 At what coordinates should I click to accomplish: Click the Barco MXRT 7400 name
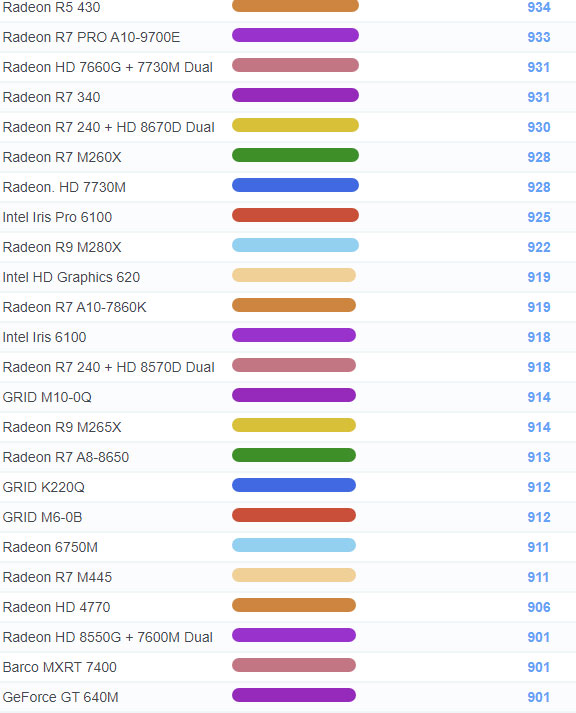click(x=60, y=668)
